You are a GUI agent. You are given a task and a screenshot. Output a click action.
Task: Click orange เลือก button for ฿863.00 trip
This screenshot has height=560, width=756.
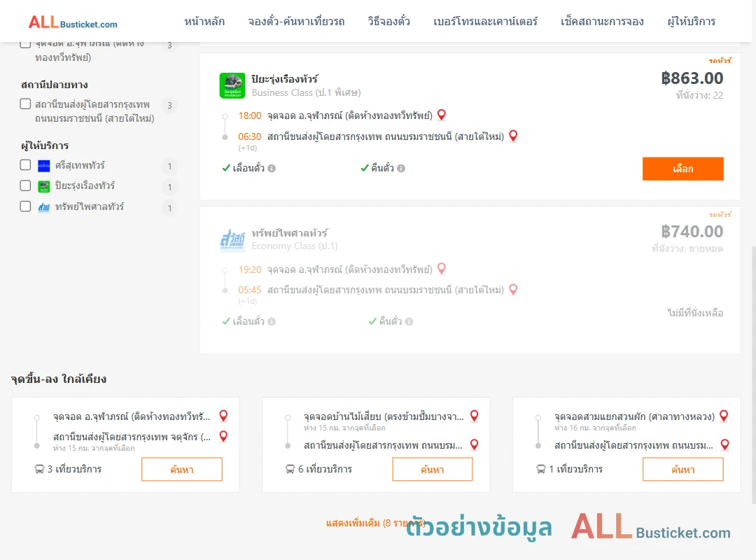coord(682,169)
